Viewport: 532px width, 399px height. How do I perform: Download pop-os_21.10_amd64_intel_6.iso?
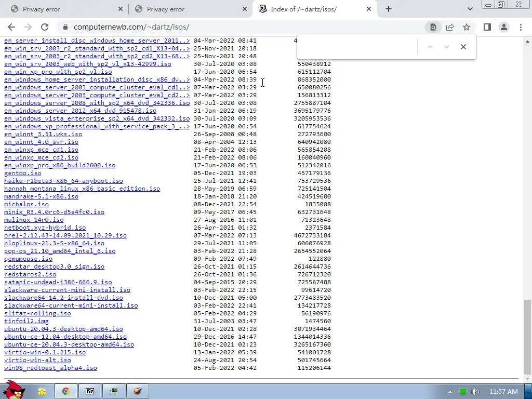(x=60, y=251)
